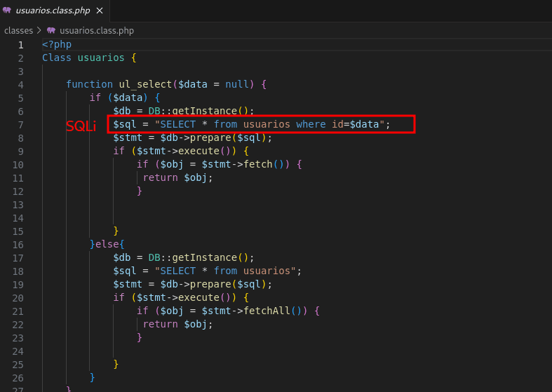Open the usuarios.class.php breadcrumb item
Image resolution: width=552 pixels, height=392 pixels.
(x=96, y=31)
